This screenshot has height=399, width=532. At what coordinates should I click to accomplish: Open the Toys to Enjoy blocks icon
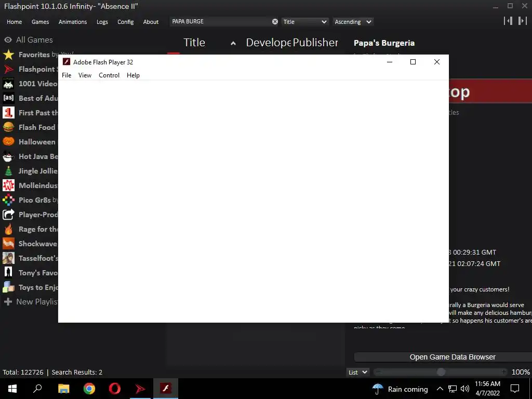[x=8, y=287]
